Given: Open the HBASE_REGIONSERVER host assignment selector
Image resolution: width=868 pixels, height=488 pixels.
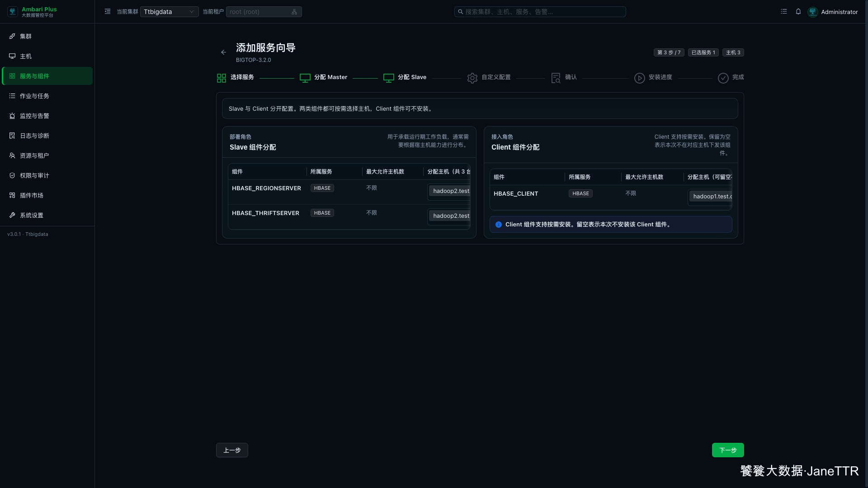Looking at the screenshot, I should [x=448, y=192].
